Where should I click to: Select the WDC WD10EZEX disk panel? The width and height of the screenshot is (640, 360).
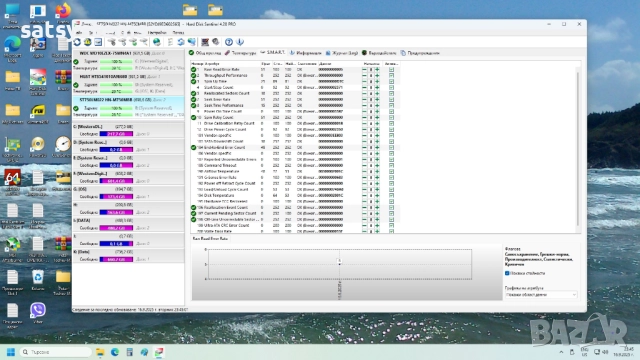pos(128,61)
